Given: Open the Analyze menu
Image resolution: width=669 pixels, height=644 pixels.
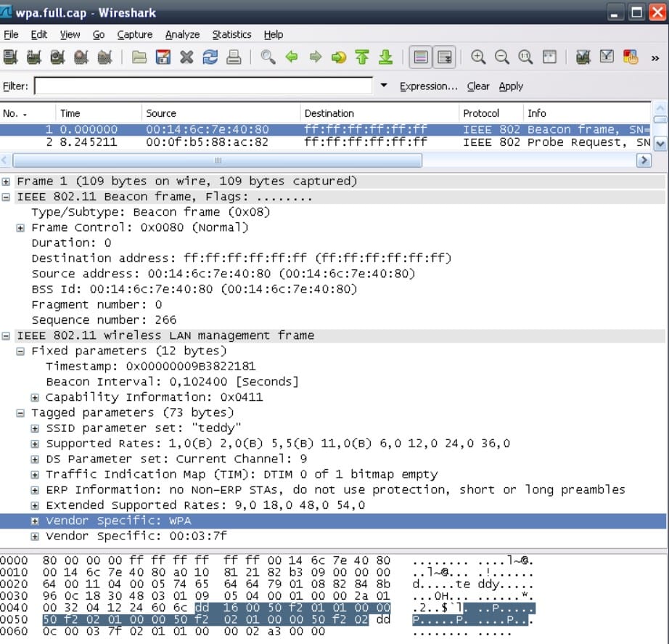Looking at the screenshot, I should click(x=182, y=35).
